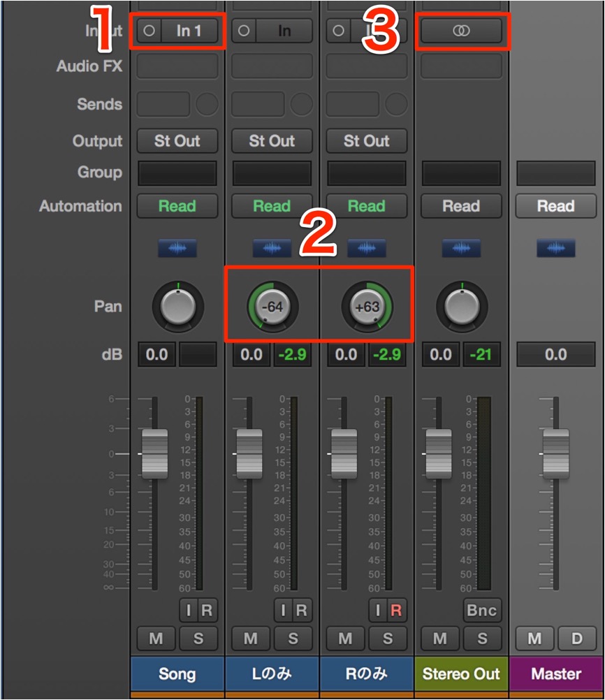
Task: Click the send level knob on Song channel
Action: [207, 104]
